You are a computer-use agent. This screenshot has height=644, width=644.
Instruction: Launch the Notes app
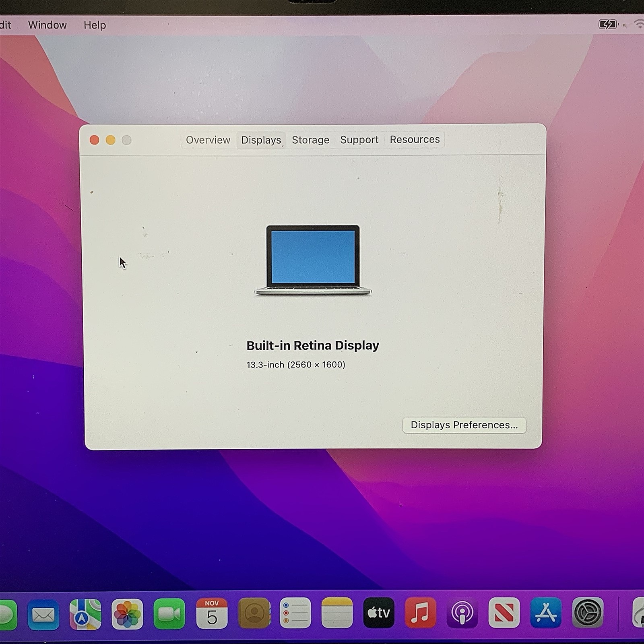[338, 614]
